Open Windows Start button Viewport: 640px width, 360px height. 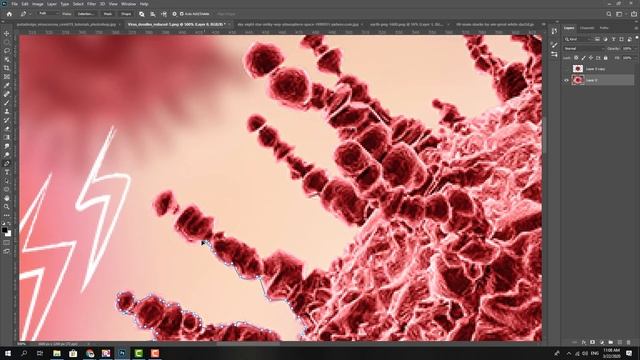(x=8, y=353)
